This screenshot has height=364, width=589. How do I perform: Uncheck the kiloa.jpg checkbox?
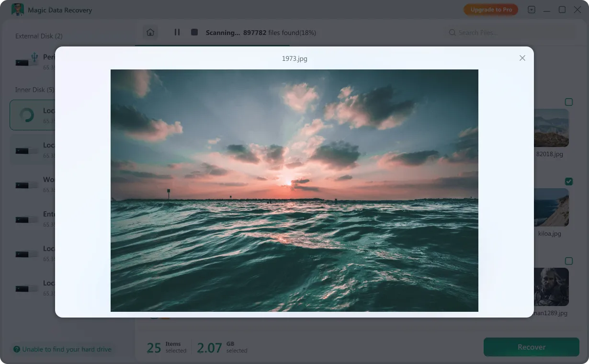tap(568, 182)
